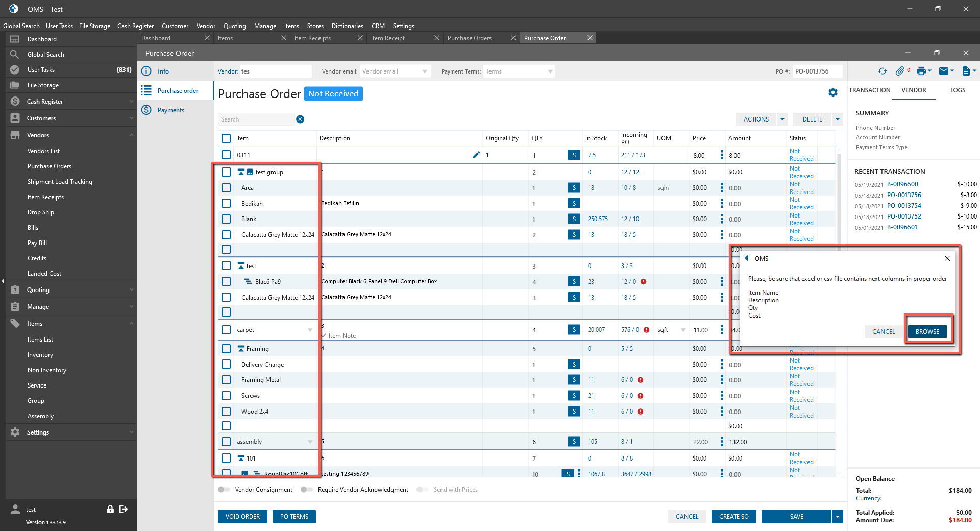Click the printer icon

[921, 71]
